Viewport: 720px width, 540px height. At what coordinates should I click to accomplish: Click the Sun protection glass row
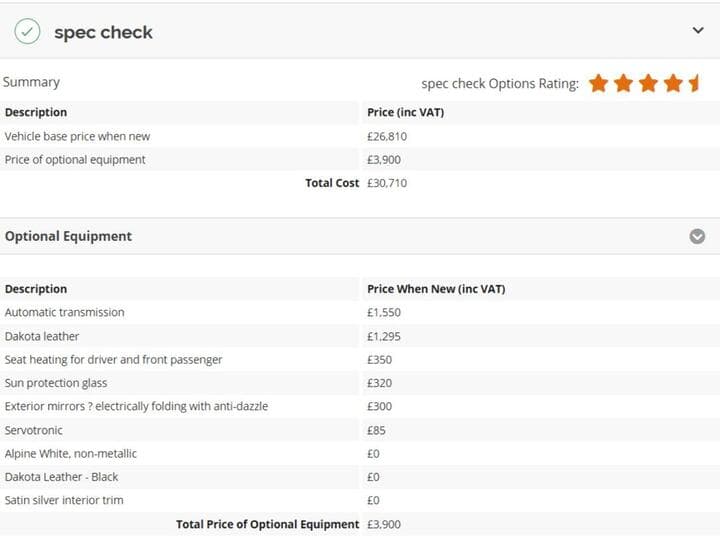point(360,383)
